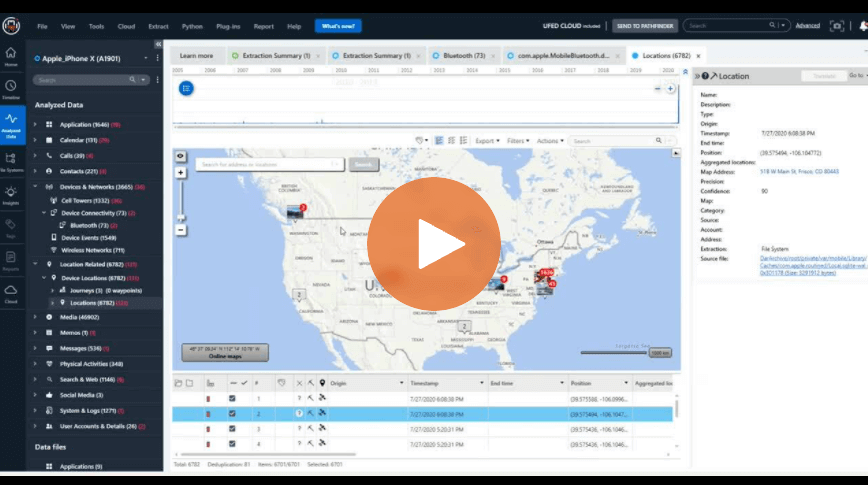
Task: Toggle the checkbox in row 2
Action: tap(232, 414)
